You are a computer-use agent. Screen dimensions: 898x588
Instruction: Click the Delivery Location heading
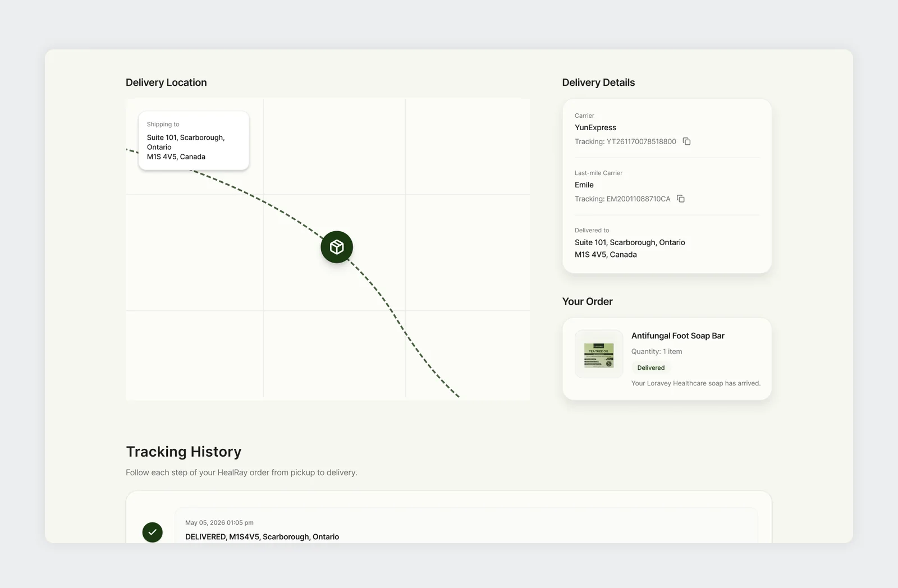166,82
